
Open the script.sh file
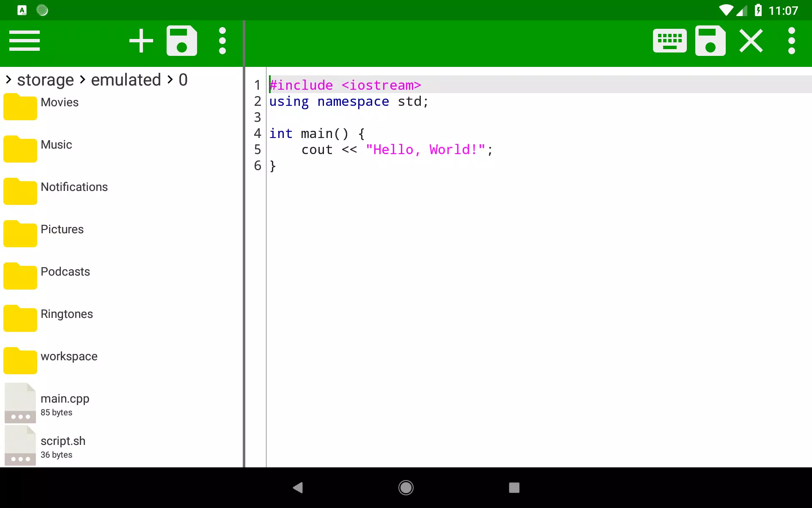(121, 445)
